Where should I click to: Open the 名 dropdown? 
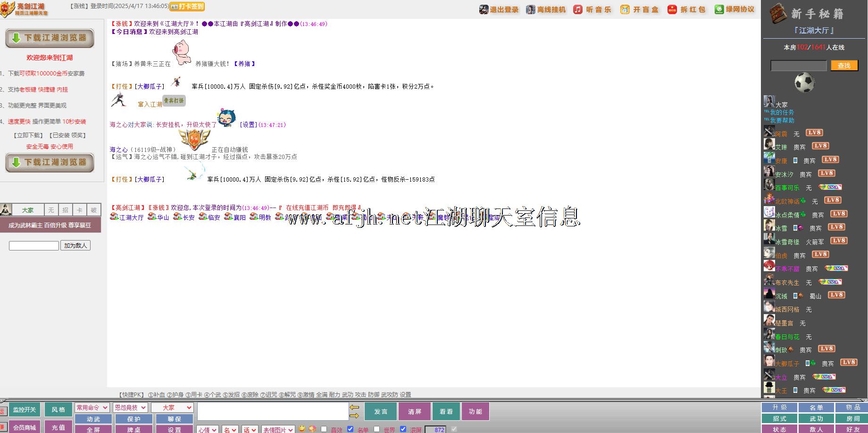[x=230, y=430]
